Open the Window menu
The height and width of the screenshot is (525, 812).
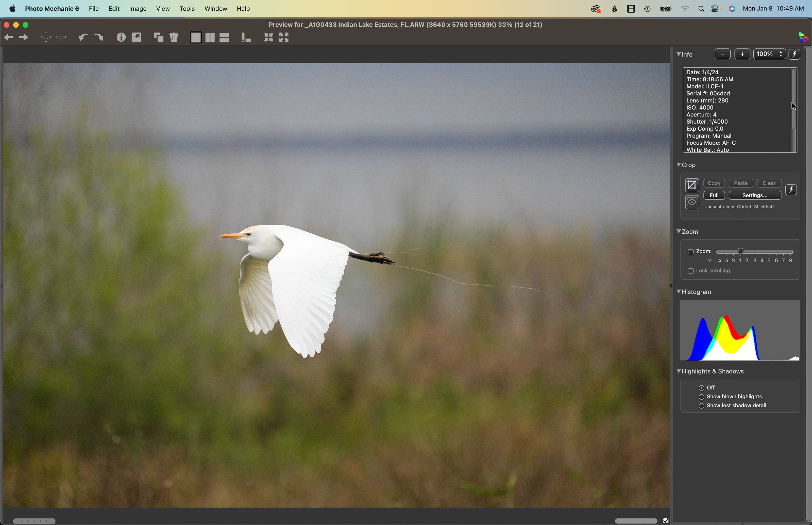216,9
